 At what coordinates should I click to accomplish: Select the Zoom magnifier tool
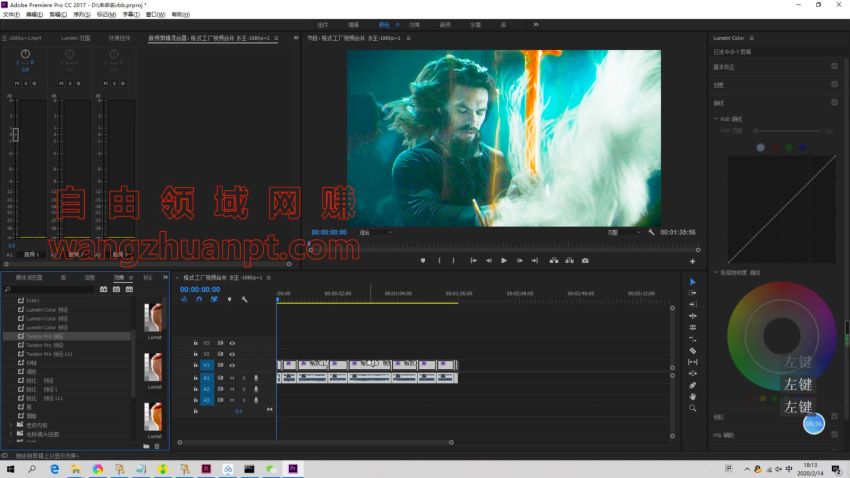[x=692, y=408]
